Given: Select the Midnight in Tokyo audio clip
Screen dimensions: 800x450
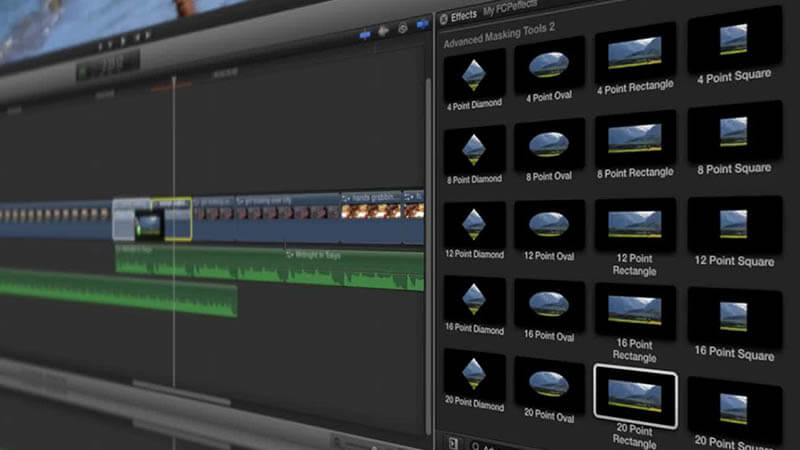Looking at the screenshot, I should click(270, 267).
